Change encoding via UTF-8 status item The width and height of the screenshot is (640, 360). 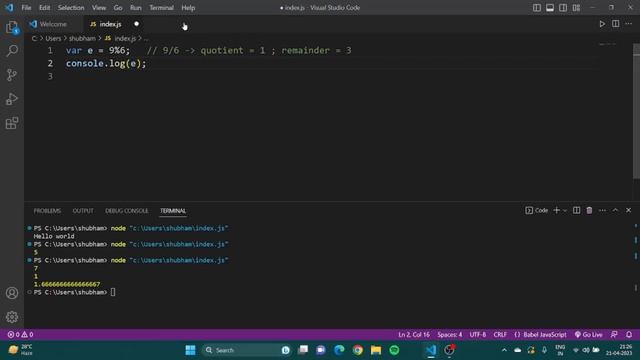point(478,335)
